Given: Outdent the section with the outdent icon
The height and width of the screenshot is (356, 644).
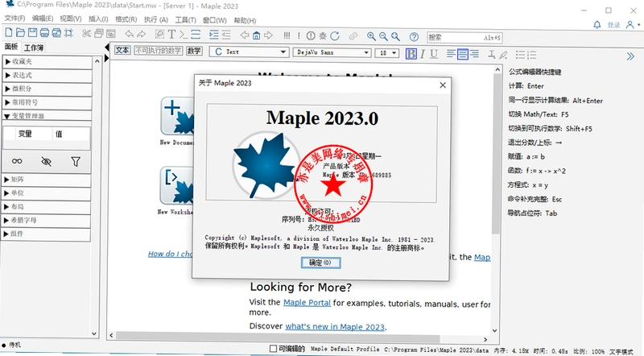Looking at the screenshot, I should pyautogui.click(x=226, y=35).
